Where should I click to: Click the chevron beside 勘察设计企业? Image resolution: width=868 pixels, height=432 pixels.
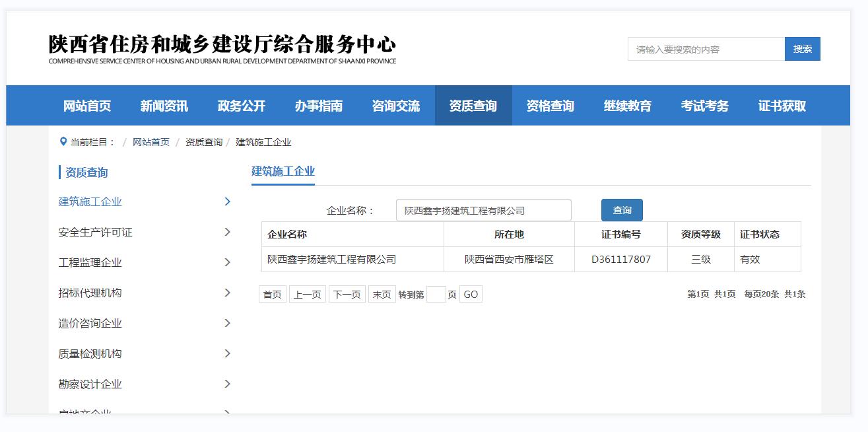coord(227,384)
